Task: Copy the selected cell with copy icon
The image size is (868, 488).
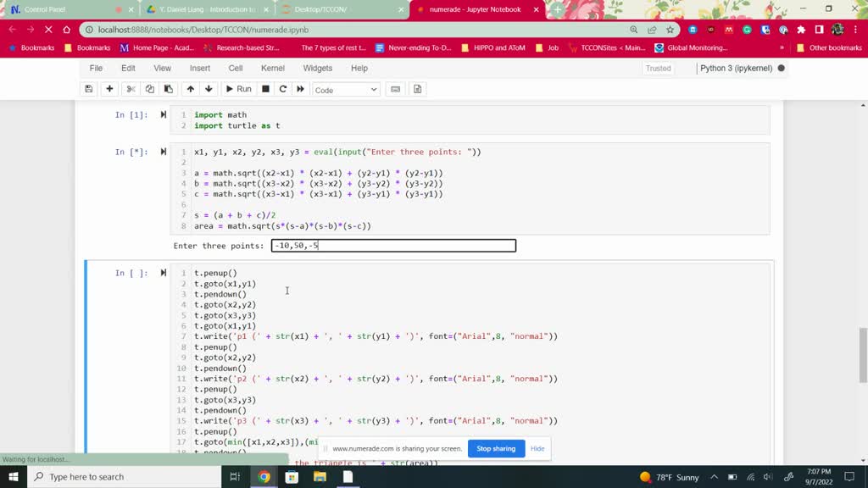Action: (x=149, y=89)
